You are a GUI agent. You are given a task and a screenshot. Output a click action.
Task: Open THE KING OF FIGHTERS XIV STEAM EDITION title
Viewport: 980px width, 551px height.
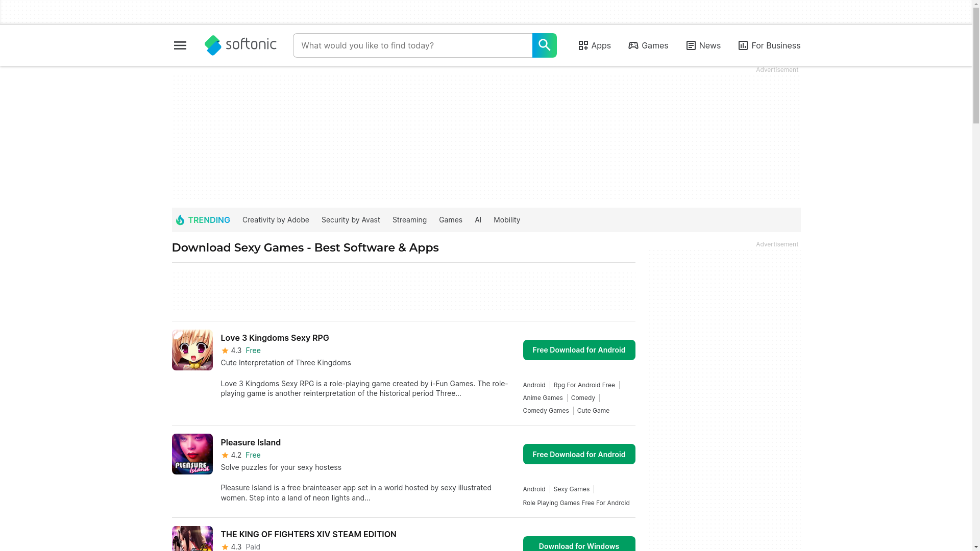[x=308, y=534]
